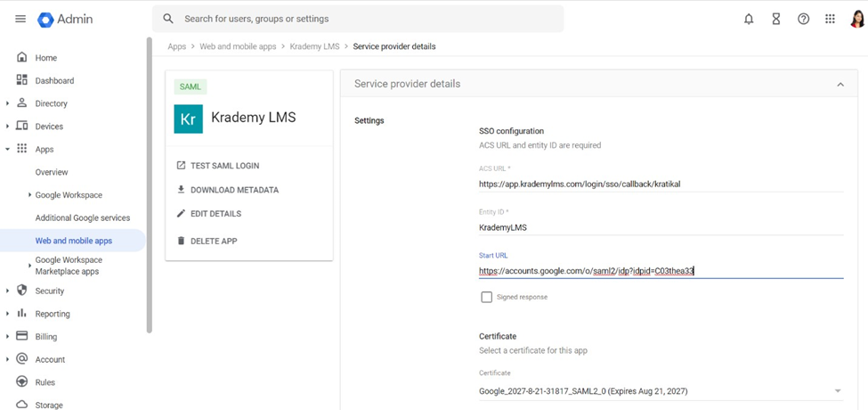This screenshot has height=410, width=868.
Task: Click the Apps grid icon in sidebar
Action: pos(22,149)
